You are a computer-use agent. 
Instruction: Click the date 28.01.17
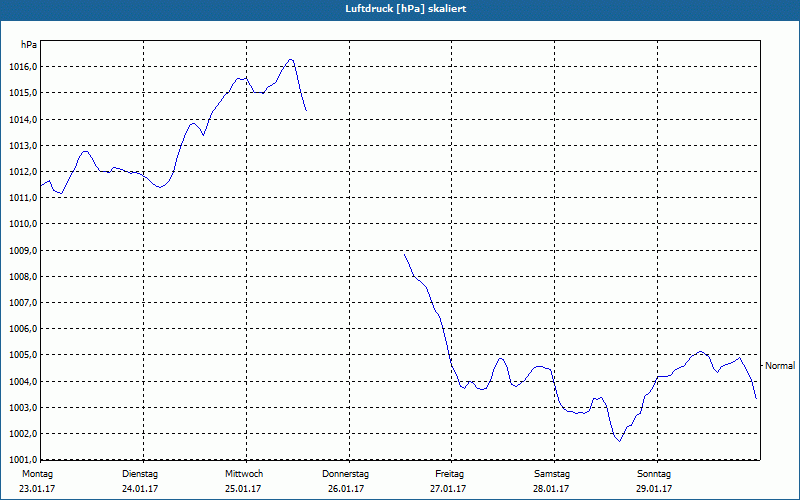(x=552, y=489)
